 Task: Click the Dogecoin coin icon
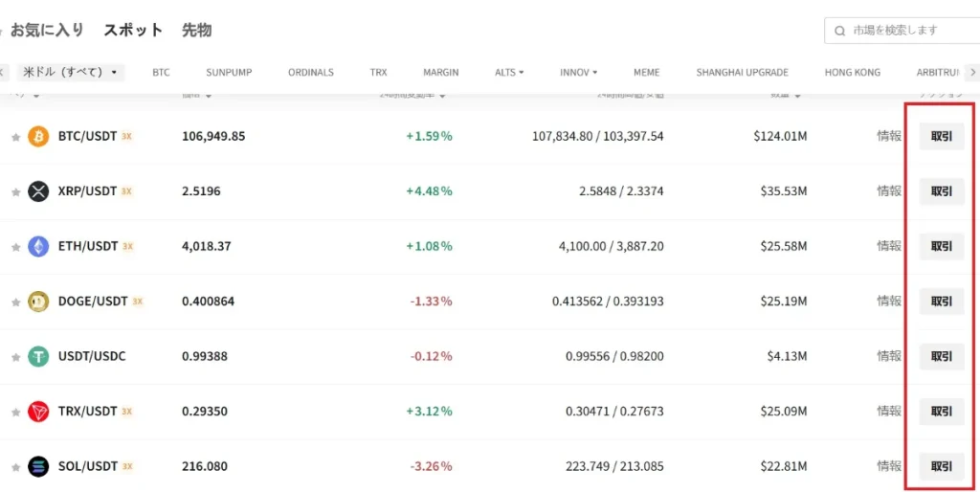[x=38, y=302]
